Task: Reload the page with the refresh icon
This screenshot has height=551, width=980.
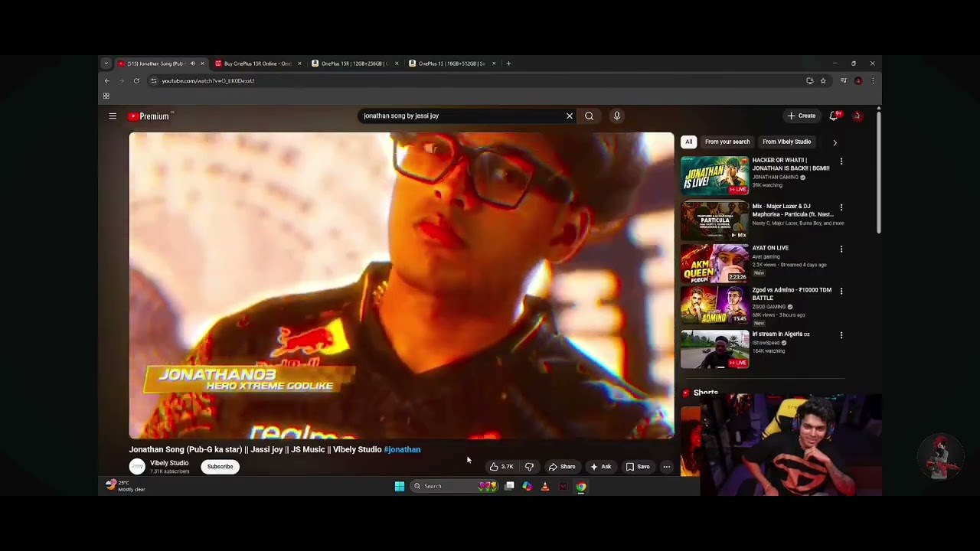Action: 136,81
